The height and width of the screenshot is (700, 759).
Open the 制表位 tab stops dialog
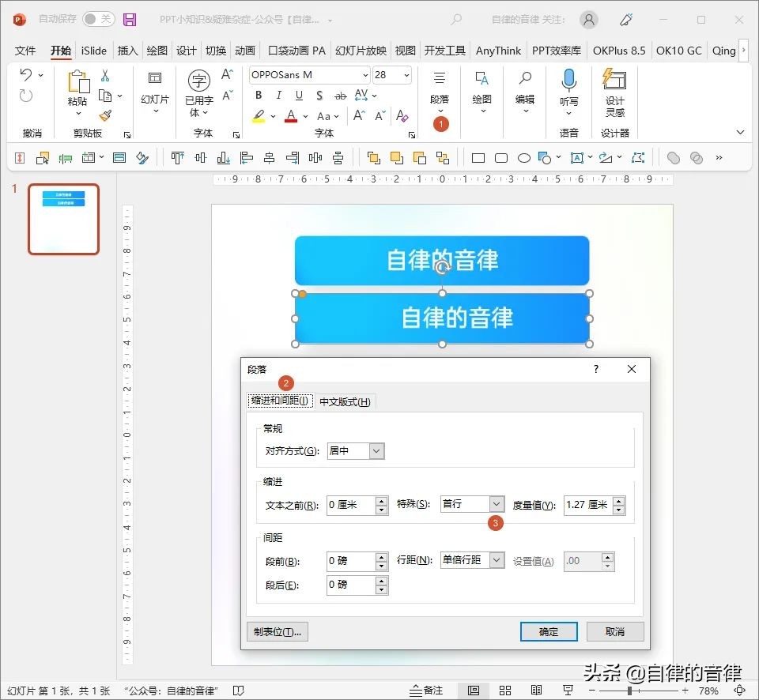point(277,631)
